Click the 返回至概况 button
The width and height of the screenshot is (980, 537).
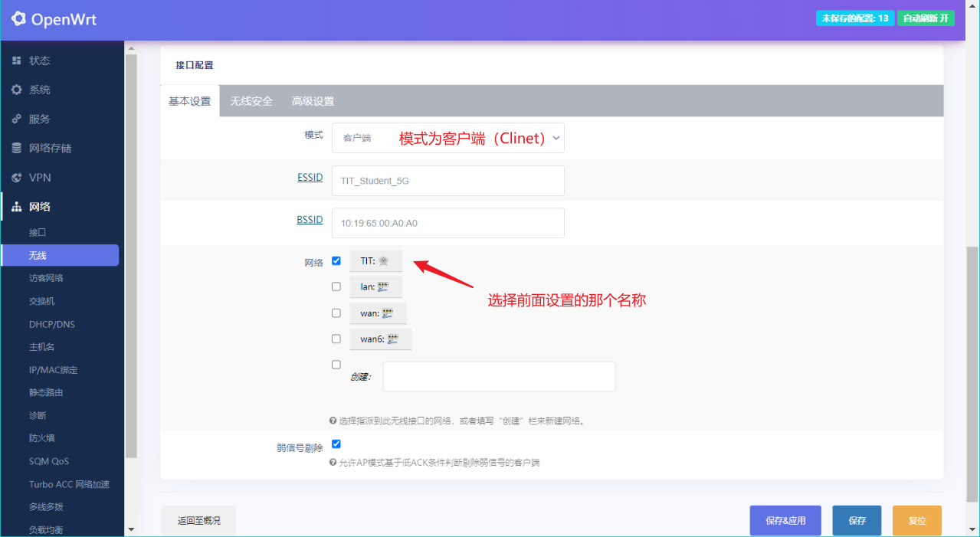(199, 520)
